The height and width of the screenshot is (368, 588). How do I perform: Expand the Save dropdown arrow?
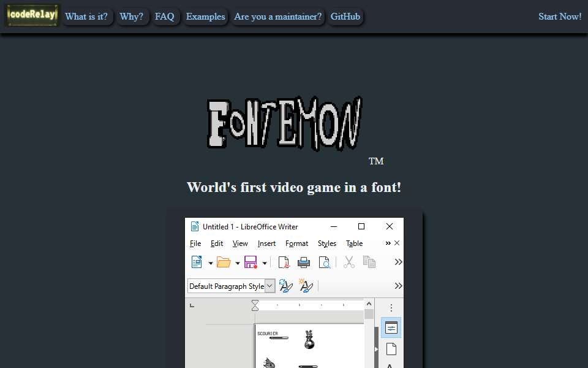point(265,263)
